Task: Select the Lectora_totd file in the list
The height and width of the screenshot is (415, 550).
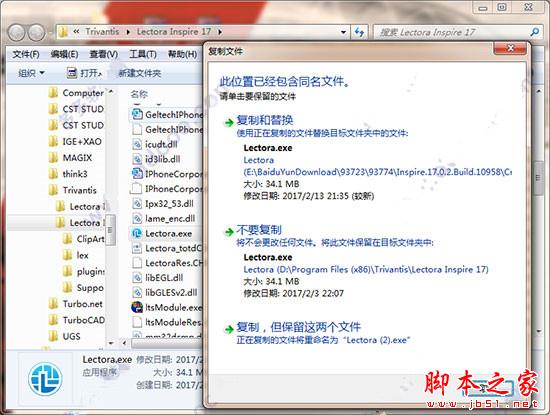Action: point(167,248)
